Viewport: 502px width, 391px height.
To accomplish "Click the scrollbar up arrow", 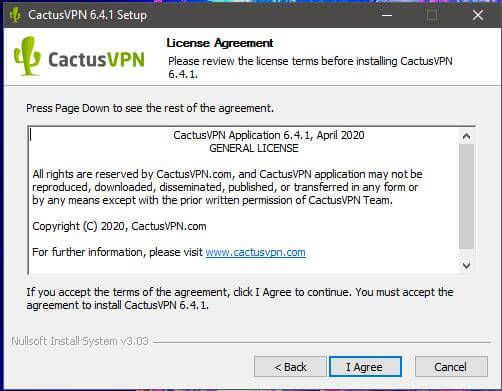I will 466,136.
